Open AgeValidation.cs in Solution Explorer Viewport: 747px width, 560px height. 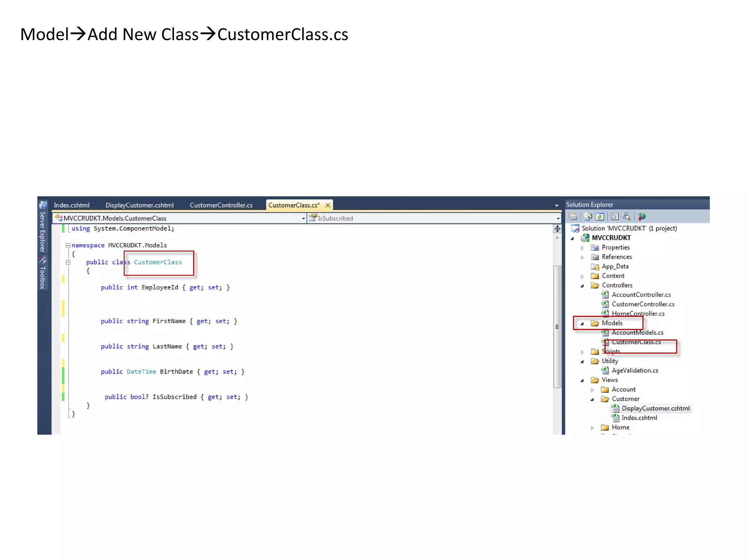[635, 370]
